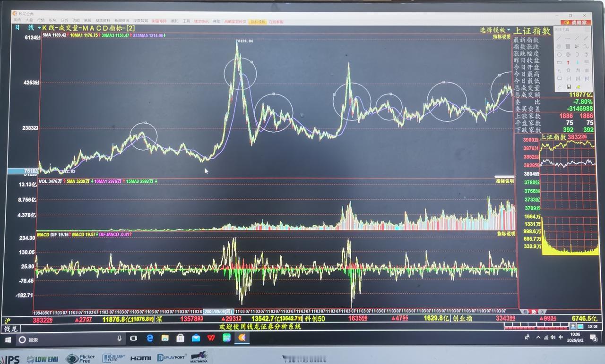Image resolution: width=605 pixels, height=364 pixels.
Task: Click 指标说明 above the K-line chart
Action: click(501, 36)
